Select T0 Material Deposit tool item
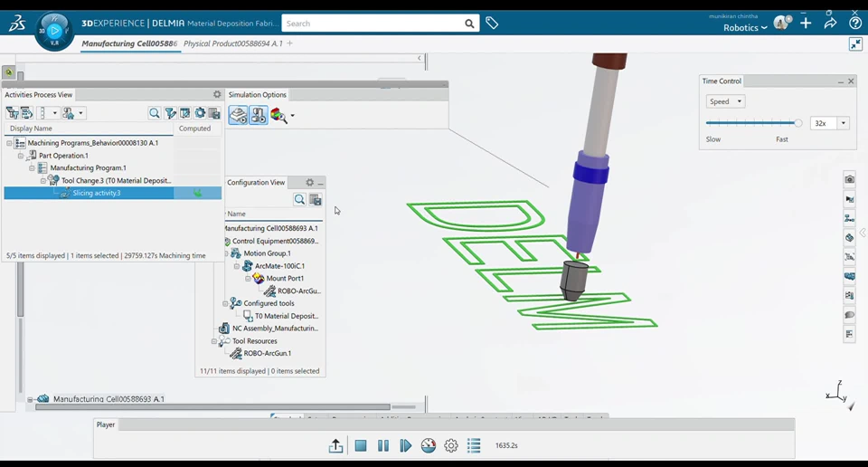 click(287, 317)
